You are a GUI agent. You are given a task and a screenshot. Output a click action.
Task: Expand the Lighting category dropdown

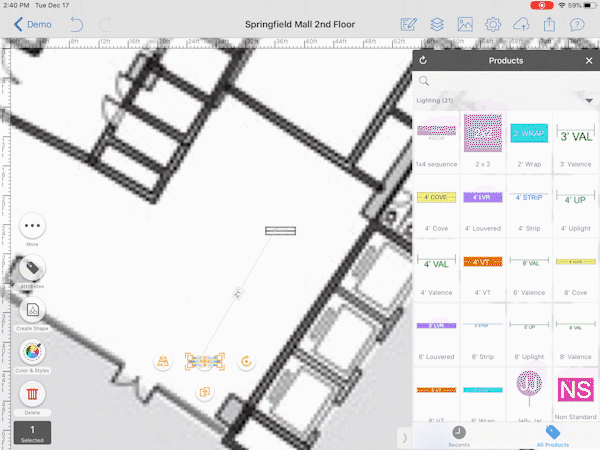[589, 101]
